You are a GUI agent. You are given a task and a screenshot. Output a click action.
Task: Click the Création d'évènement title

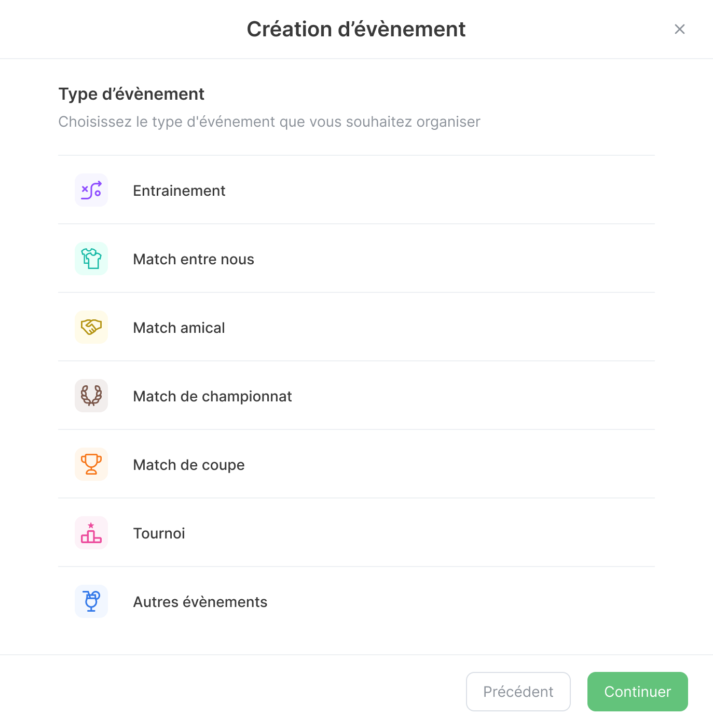356,29
